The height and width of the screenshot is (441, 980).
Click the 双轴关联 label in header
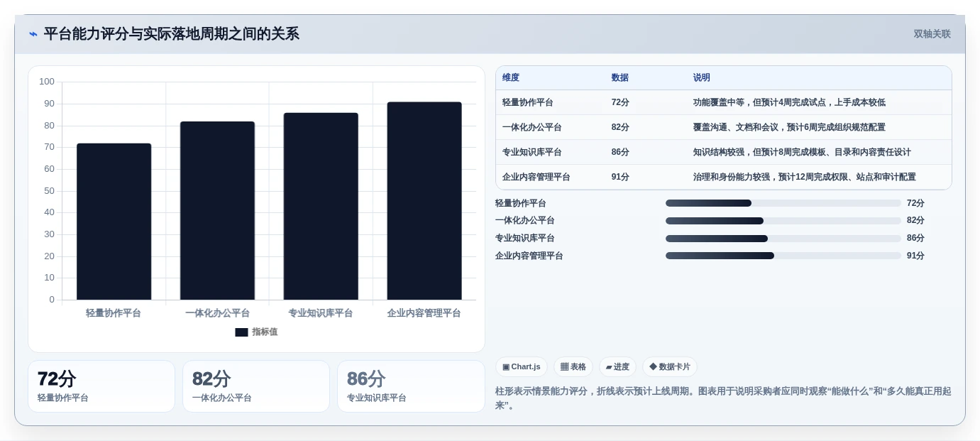tap(932, 34)
